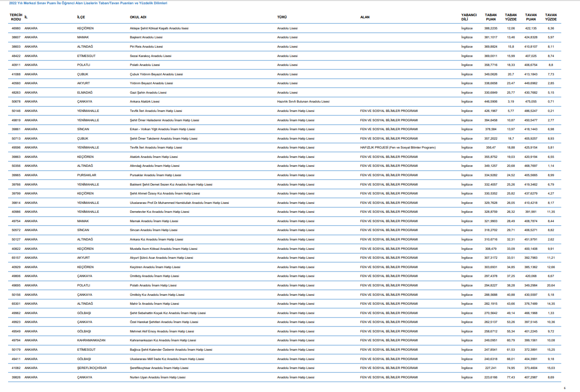The height and width of the screenshot is (392, 580).
Task: Click taban puan value '446,5906'
Action: point(491,102)
